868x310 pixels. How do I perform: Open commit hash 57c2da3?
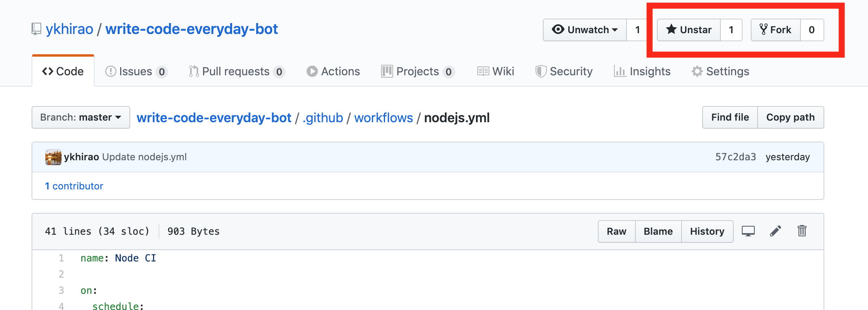735,157
